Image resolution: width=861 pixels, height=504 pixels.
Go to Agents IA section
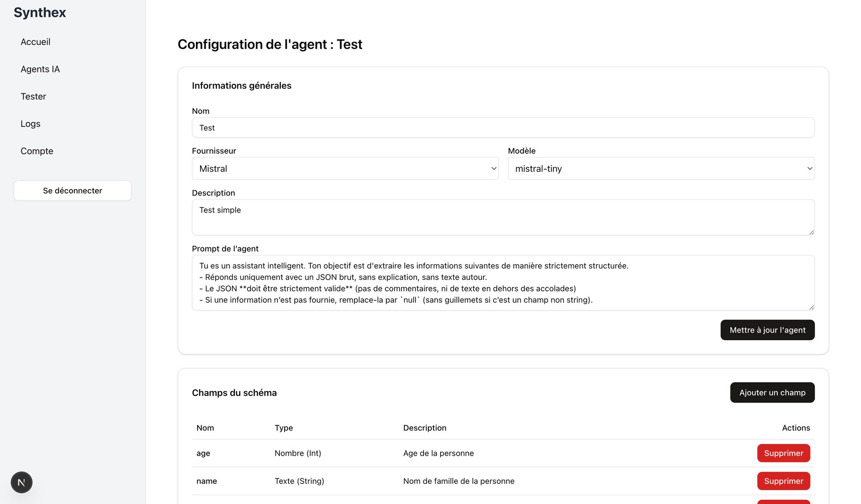[40, 69]
